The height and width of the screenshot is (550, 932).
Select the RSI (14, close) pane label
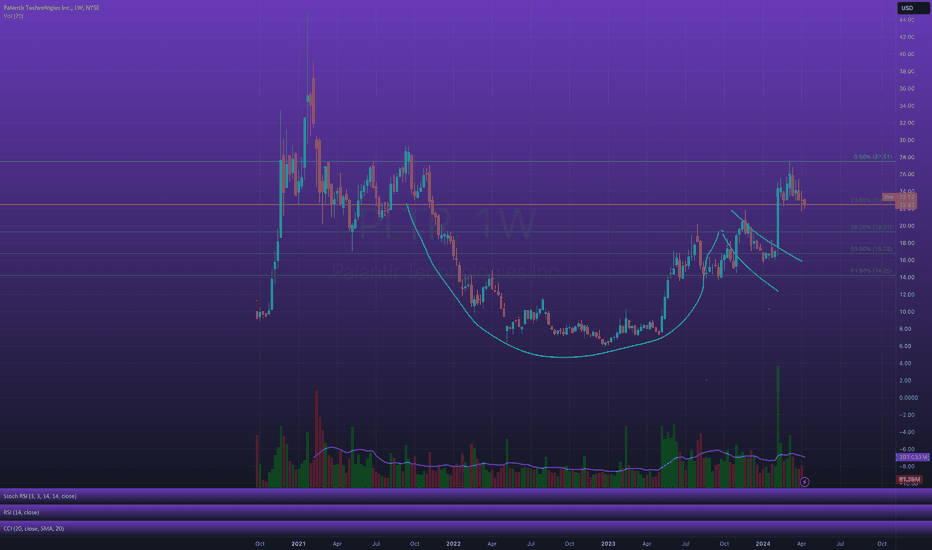coord(21,512)
